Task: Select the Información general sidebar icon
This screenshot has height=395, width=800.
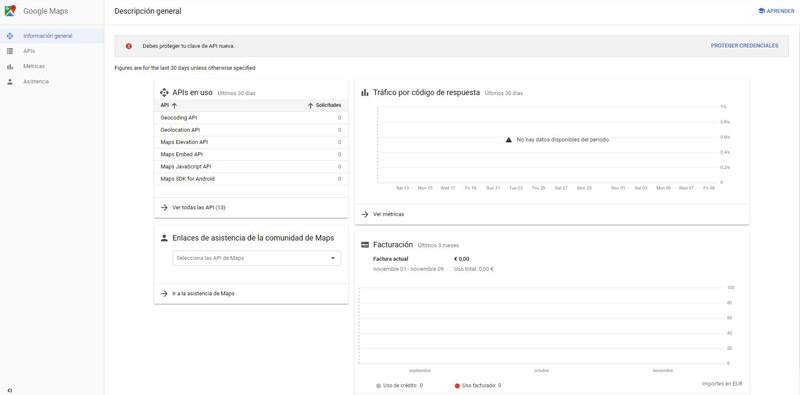Action: click(10, 36)
